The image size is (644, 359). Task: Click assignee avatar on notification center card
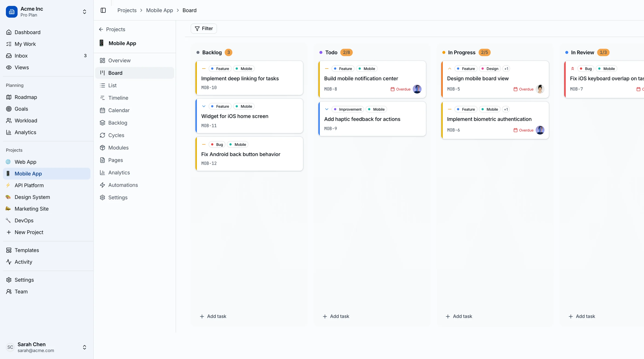pyautogui.click(x=417, y=89)
